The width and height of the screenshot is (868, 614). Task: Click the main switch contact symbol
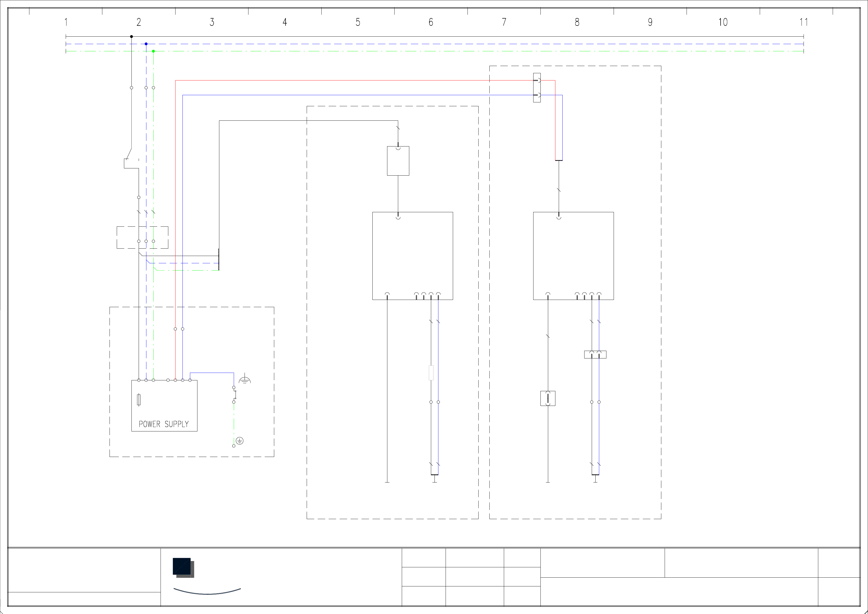129,154
